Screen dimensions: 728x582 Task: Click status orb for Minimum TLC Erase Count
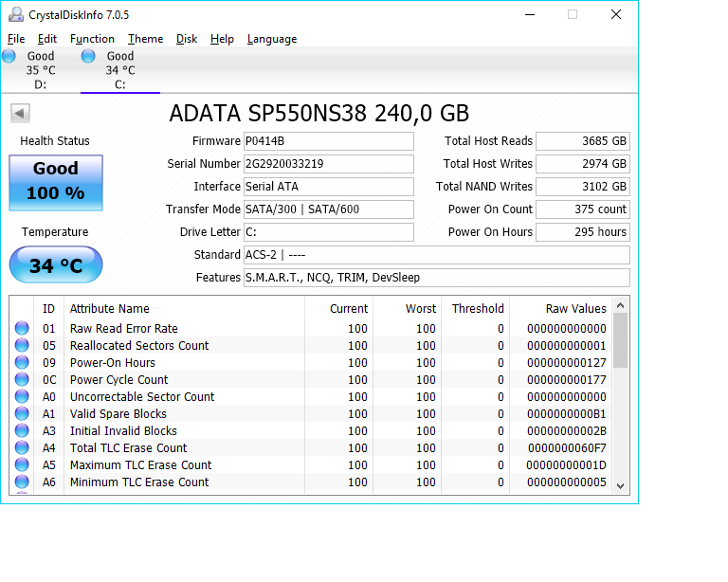[x=22, y=482]
